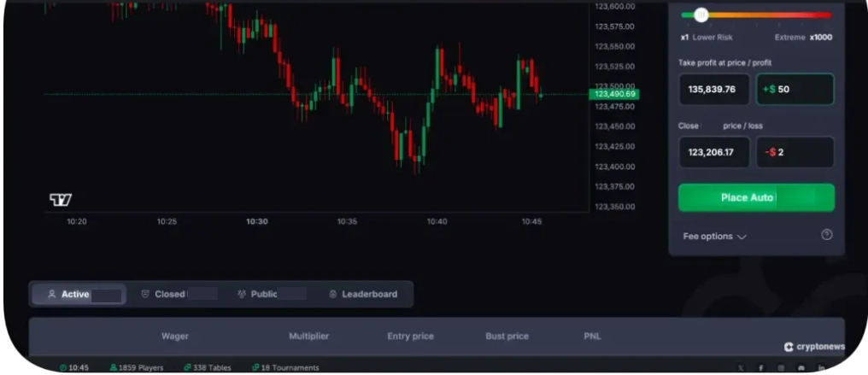Click the clock icon showing 10:45
The height and width of the screenshot is (375, 868).
62,368
